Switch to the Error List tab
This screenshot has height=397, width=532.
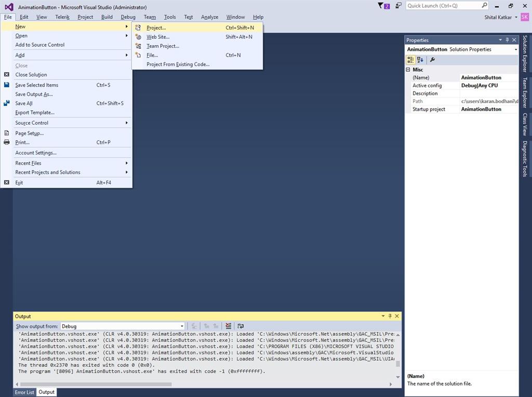point(24,392)
